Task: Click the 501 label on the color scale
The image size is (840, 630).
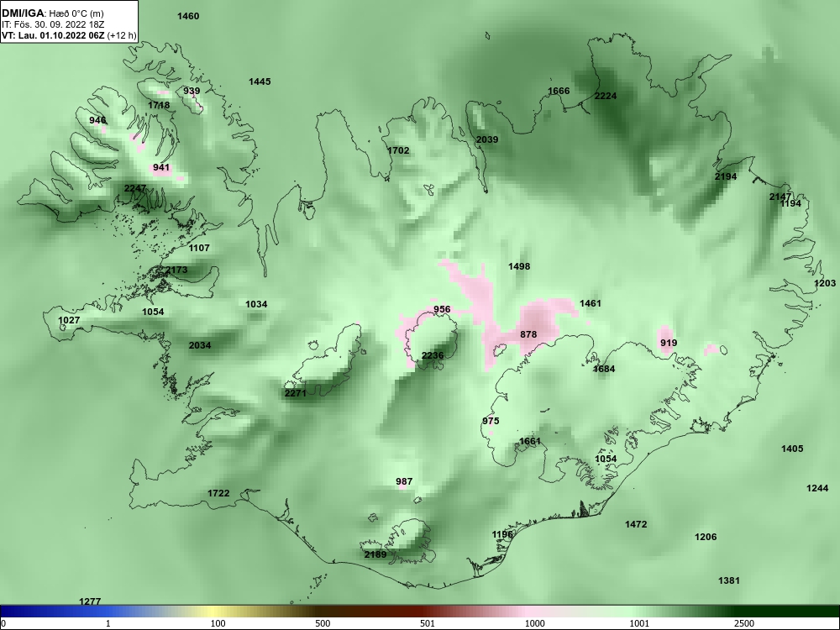Action: 427,623
